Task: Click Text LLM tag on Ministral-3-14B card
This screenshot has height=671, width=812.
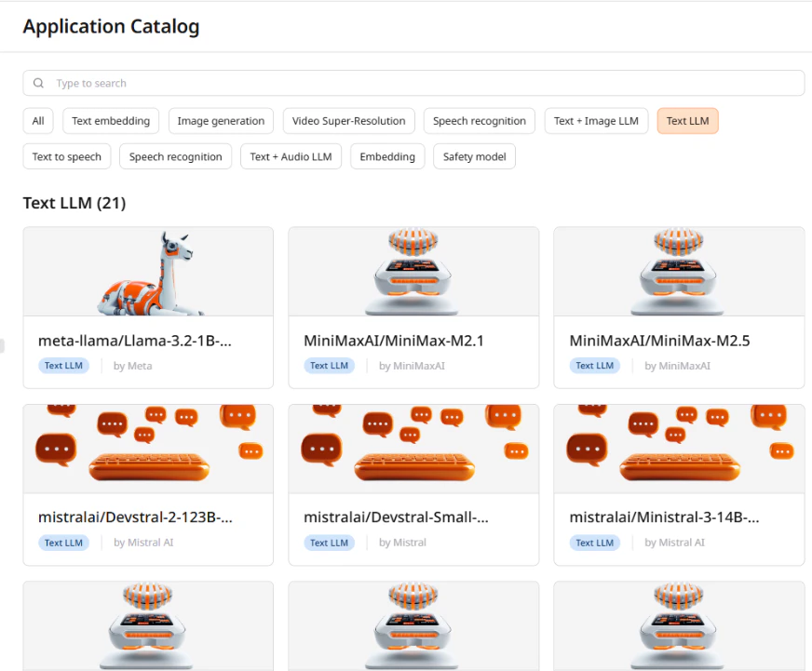Action: pos(594,543)
